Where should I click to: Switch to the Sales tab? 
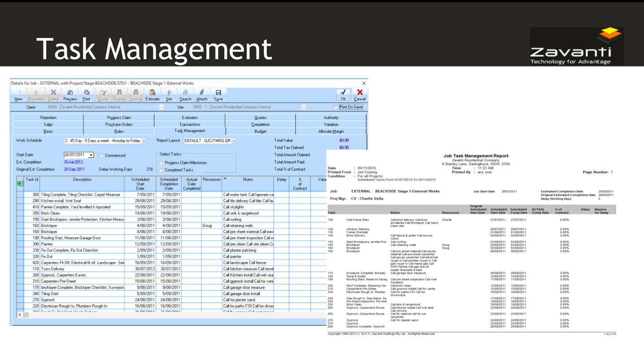48,124
